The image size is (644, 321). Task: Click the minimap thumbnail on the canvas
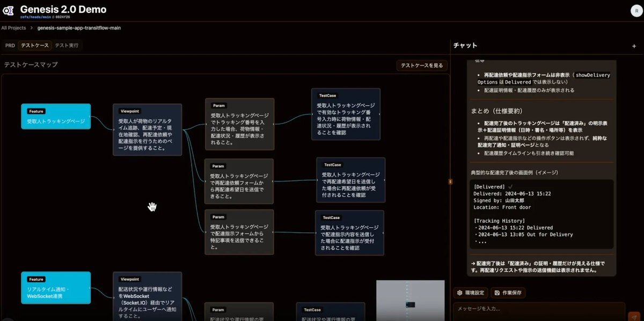tap(410, 301)
